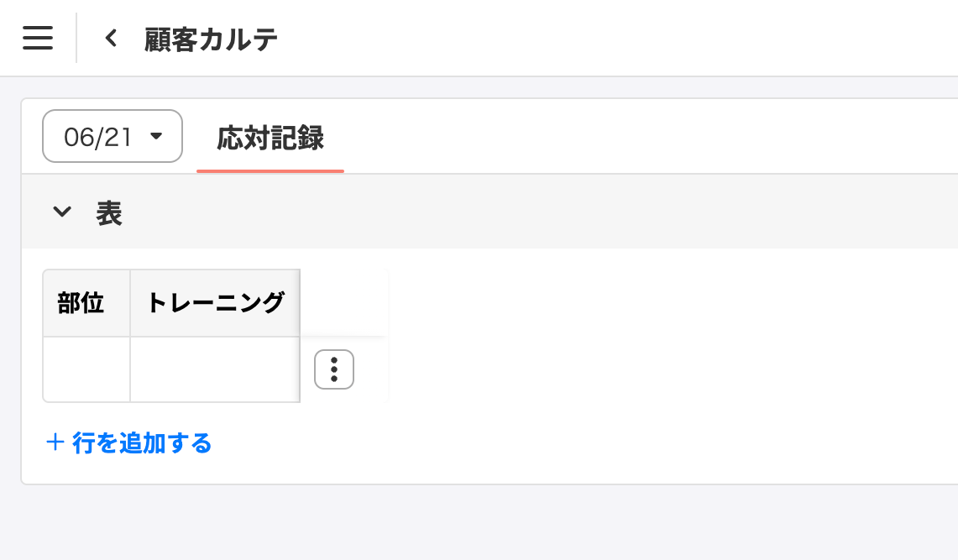Click the small caret arrow in the date selector
Image resolution: width=958 pixels, height=560 pixels.
click(156, 136)
